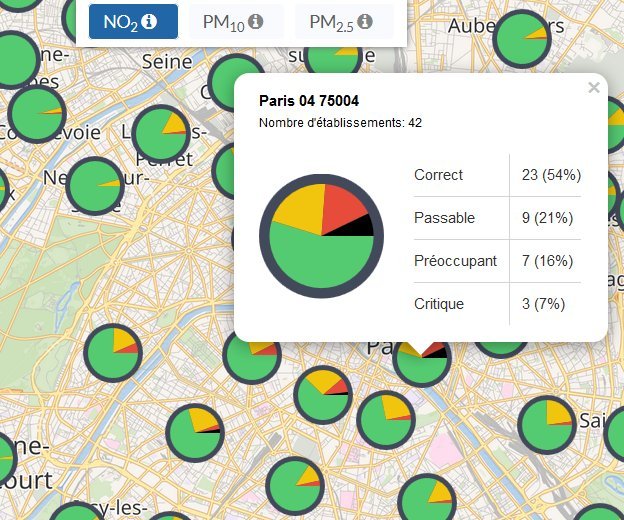Close the Paris 04 popup
The height and width of the screenshot is (520, 624).
(x=594, y=87)
